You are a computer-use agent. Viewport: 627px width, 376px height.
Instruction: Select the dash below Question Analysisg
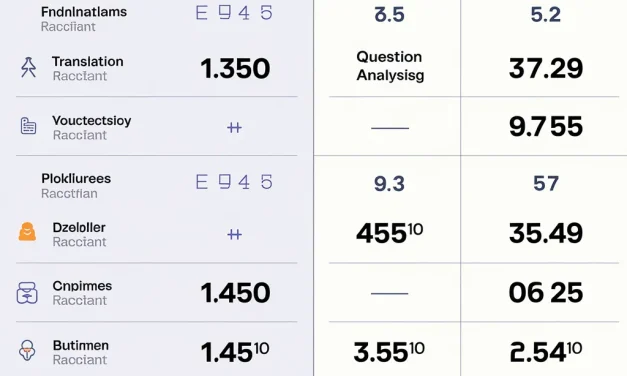(x=390, y=128)
